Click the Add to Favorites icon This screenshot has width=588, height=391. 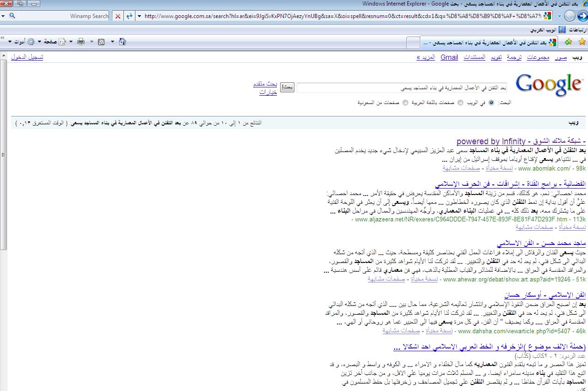(568, 42)
